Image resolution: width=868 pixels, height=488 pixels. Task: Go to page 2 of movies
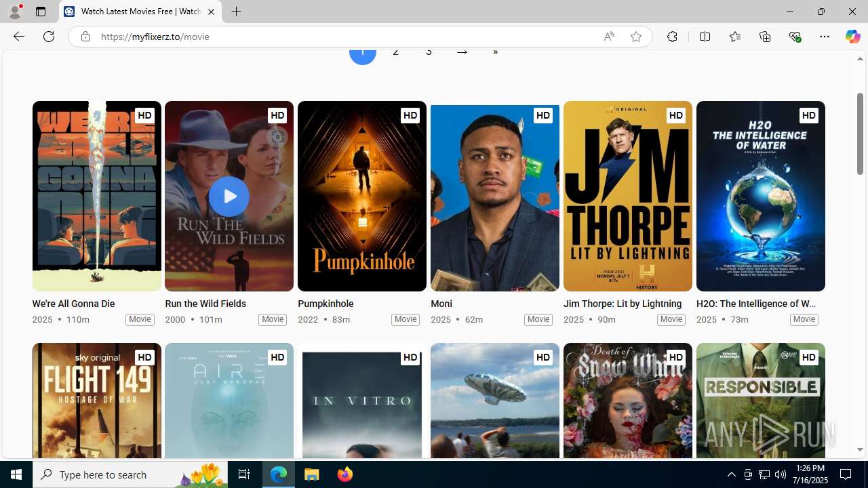point(395,52)
